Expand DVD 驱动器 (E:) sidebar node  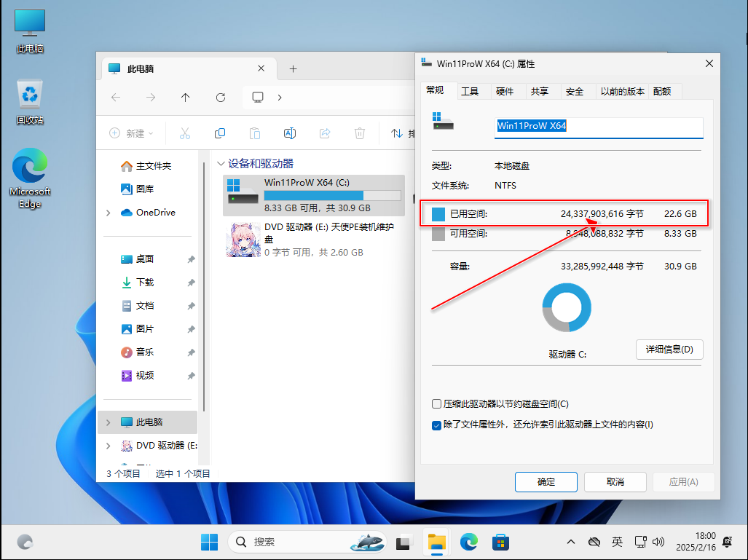109,446
